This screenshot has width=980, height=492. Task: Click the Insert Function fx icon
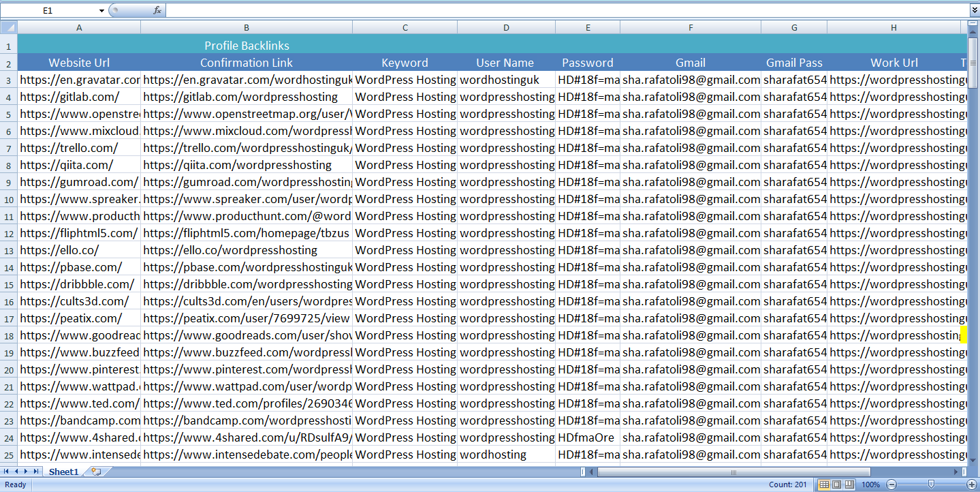click(x=157, y=10)
